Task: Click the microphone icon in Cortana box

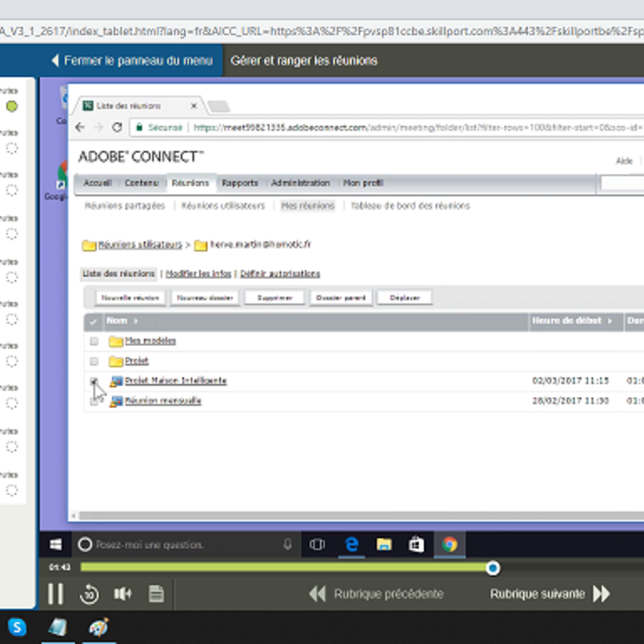Action: tap(287, 545)
